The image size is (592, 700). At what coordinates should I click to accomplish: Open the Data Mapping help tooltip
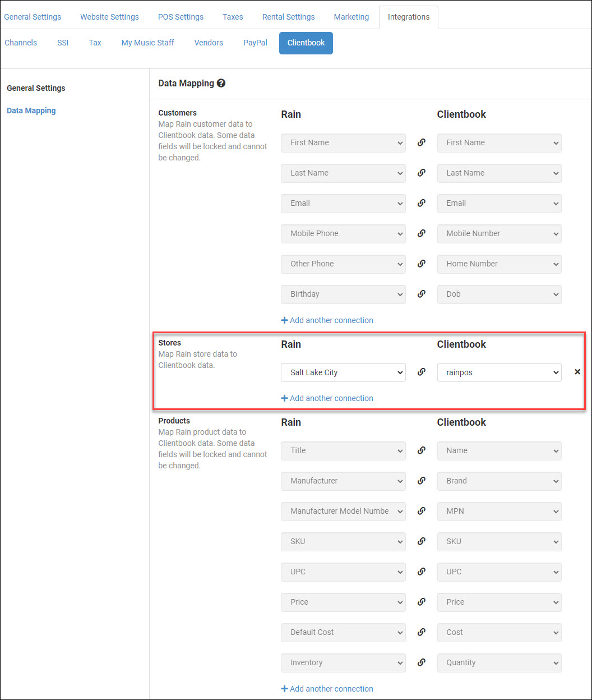coord(221,82)
